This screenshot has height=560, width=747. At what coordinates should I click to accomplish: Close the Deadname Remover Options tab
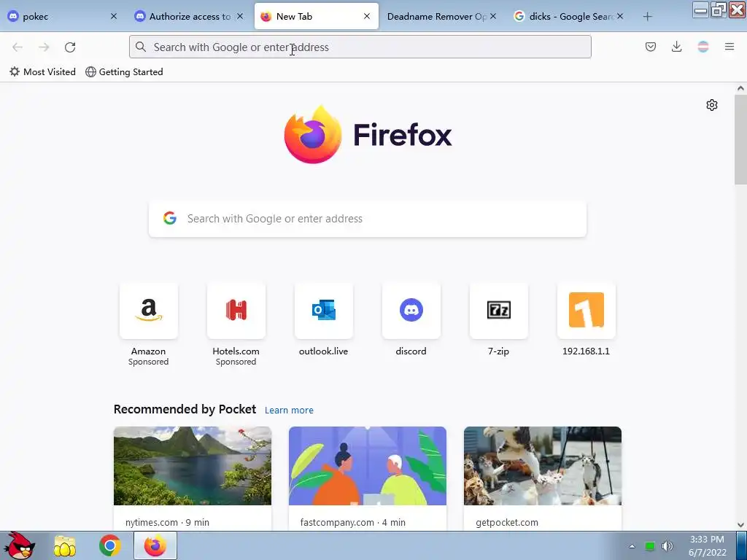click(x=493, y=16)
